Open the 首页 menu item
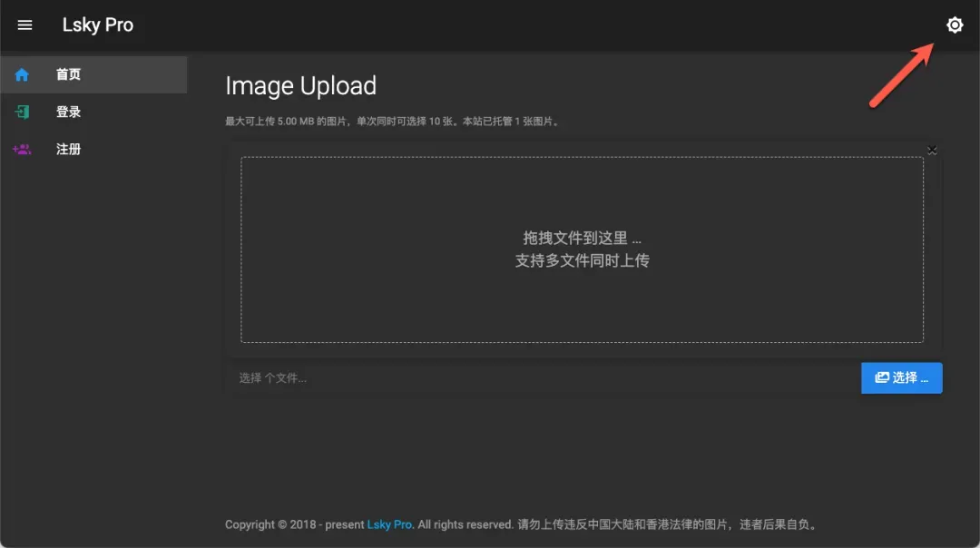 [93, 75]
